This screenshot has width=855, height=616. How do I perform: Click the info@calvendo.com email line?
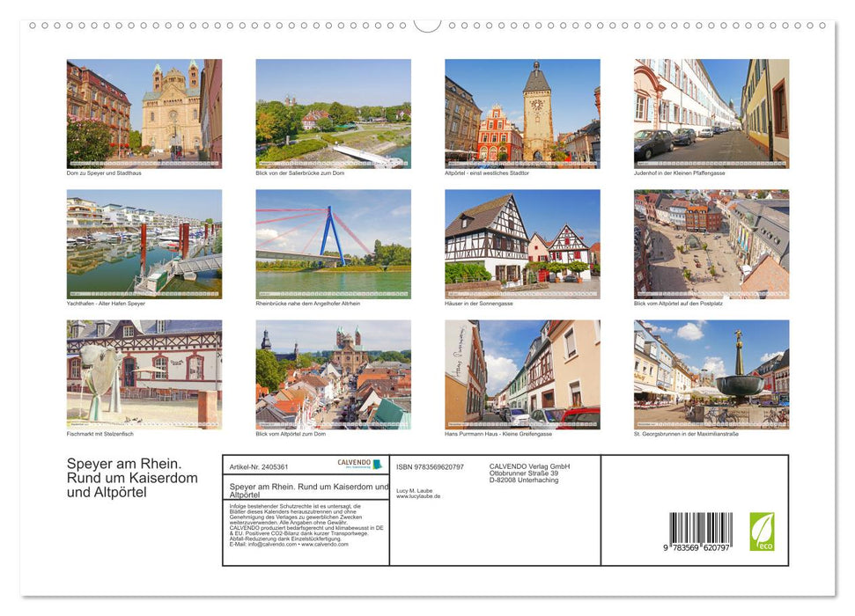click(x=289, y=544)
